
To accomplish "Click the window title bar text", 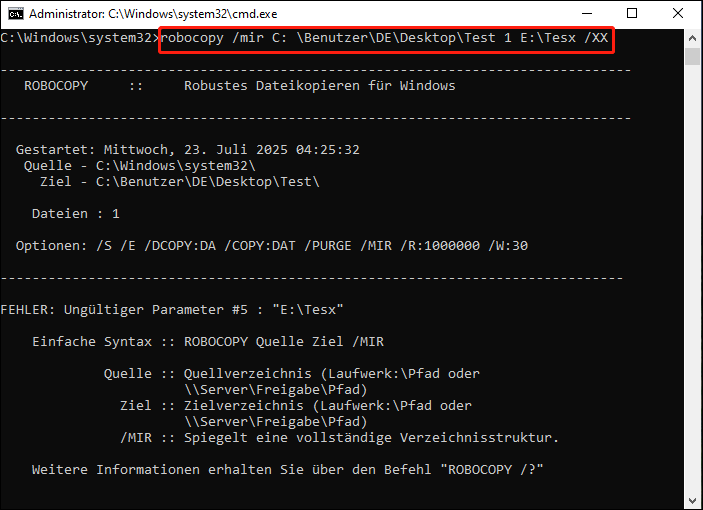I will pos(153,14).
